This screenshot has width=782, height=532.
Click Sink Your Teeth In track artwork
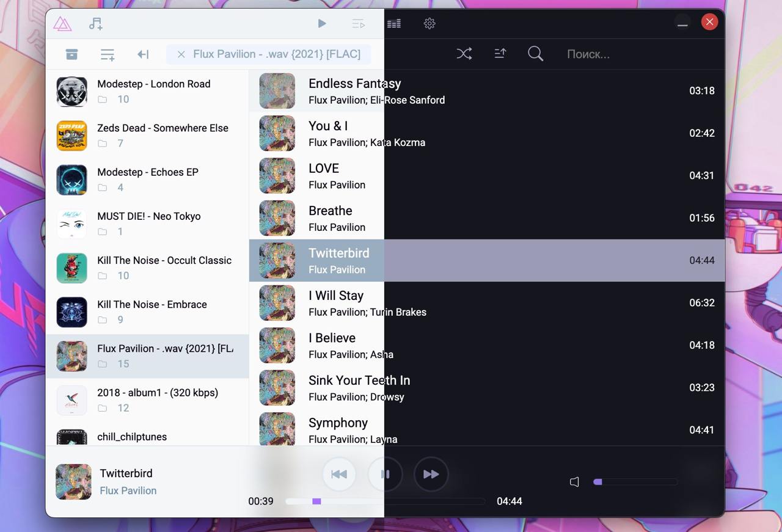(277, 388)
